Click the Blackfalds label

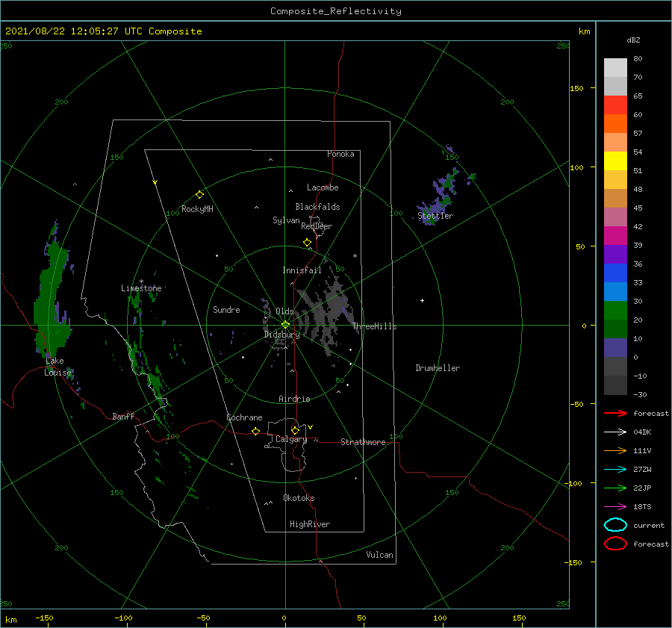click(x=317, y=207)
